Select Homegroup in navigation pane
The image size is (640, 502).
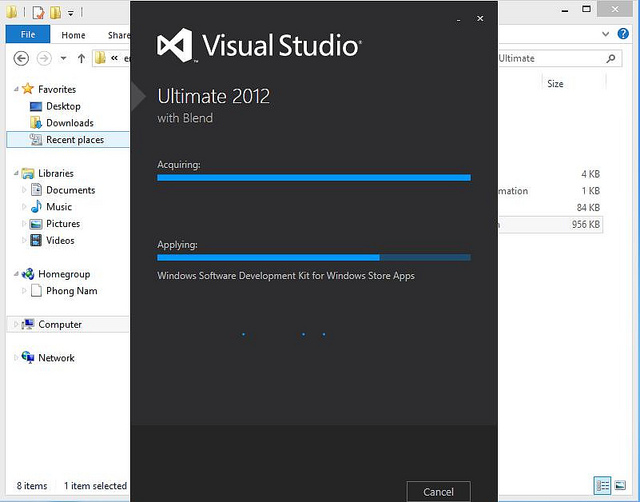click(64, 274)
